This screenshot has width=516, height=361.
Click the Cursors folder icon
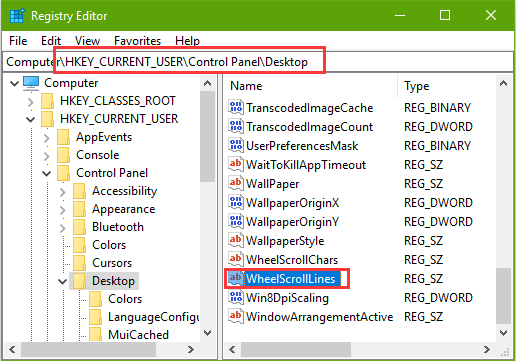tap(79, 263)
